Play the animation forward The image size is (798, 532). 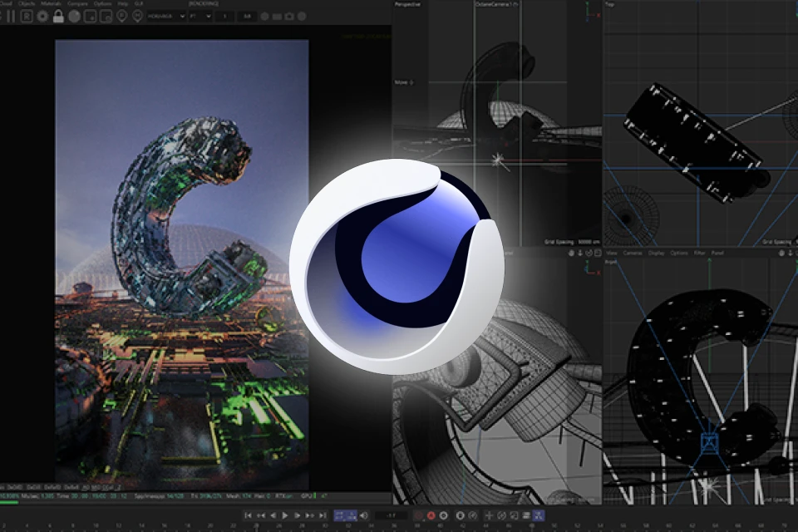285,515
